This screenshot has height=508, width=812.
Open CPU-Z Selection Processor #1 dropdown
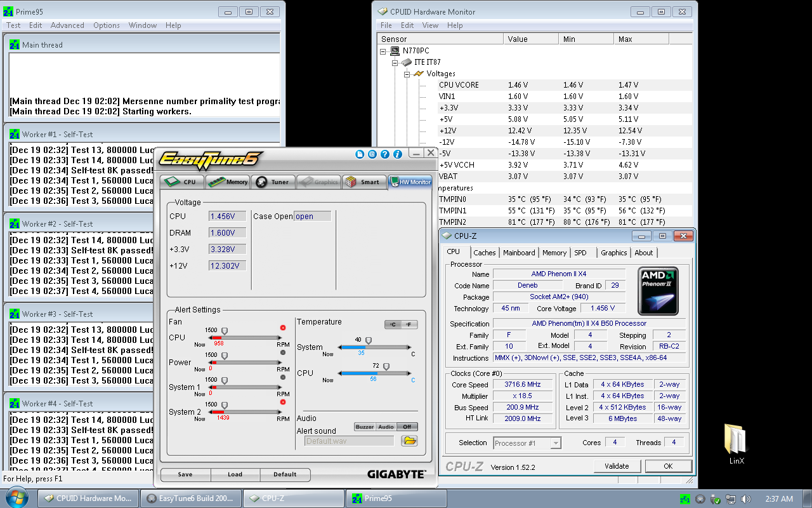click(x=527, y=443)
